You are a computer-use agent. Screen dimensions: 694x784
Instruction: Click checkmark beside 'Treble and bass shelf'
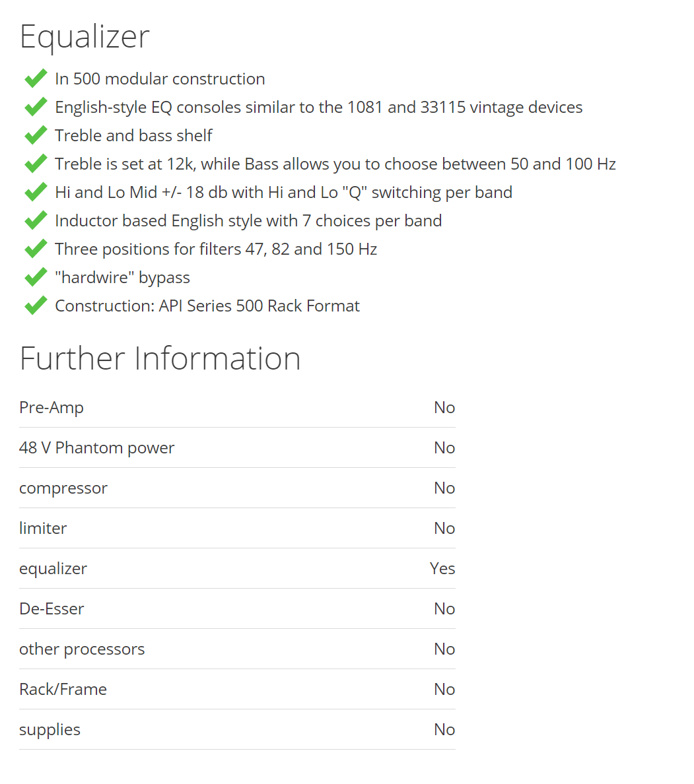(x=36, y=135)
